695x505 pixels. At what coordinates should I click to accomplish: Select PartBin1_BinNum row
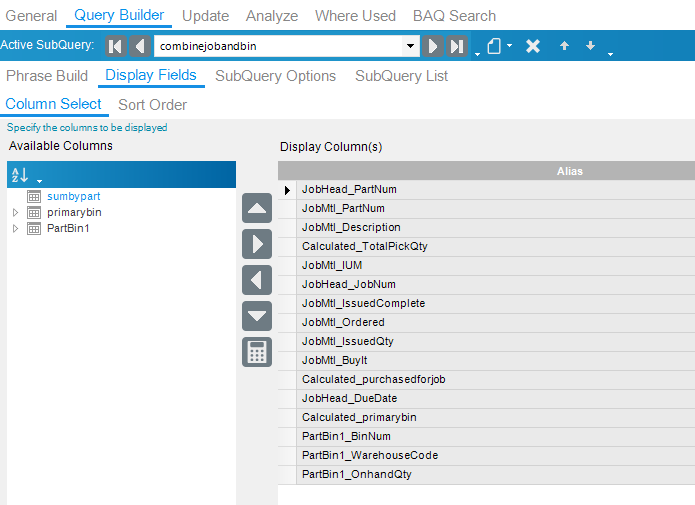click(x=496, y=437)
